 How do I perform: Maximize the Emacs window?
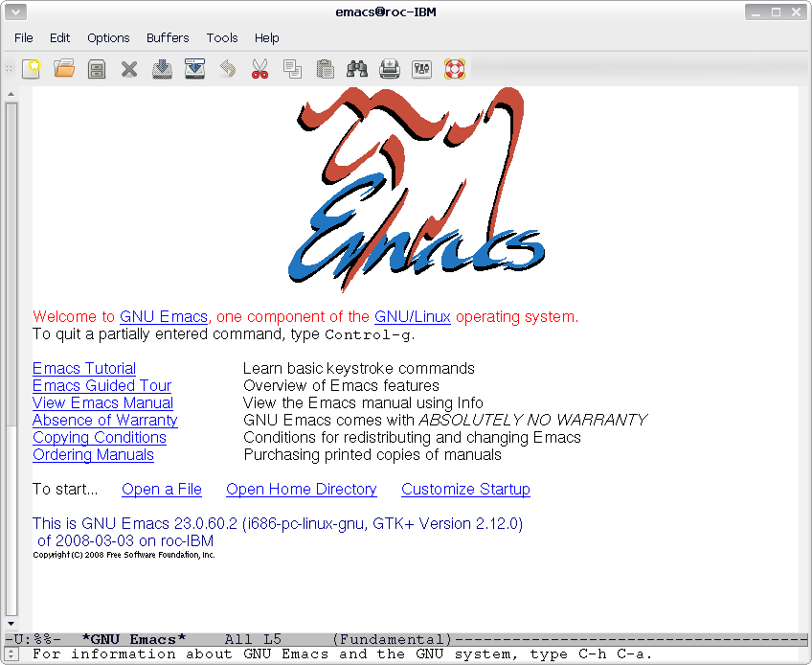point(776,11)
